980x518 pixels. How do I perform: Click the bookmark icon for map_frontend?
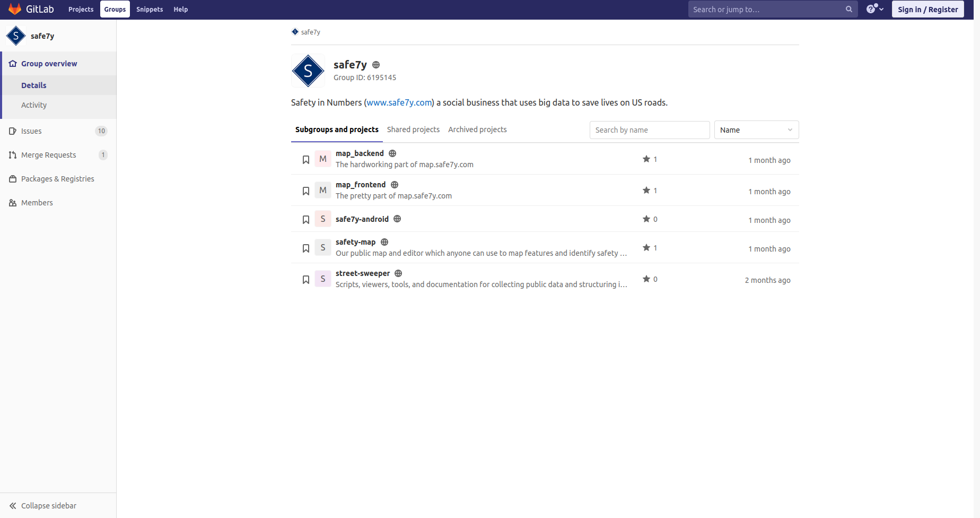pos(306,191)
